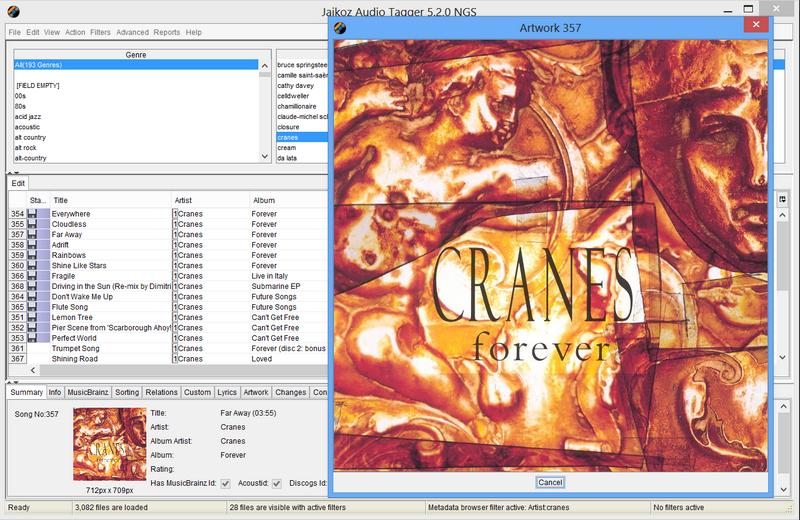This screenshot has height=520, width=800.
Task: Click the icon in Artwork 357 dialog title bar
Action: click(x=340, y=28)
